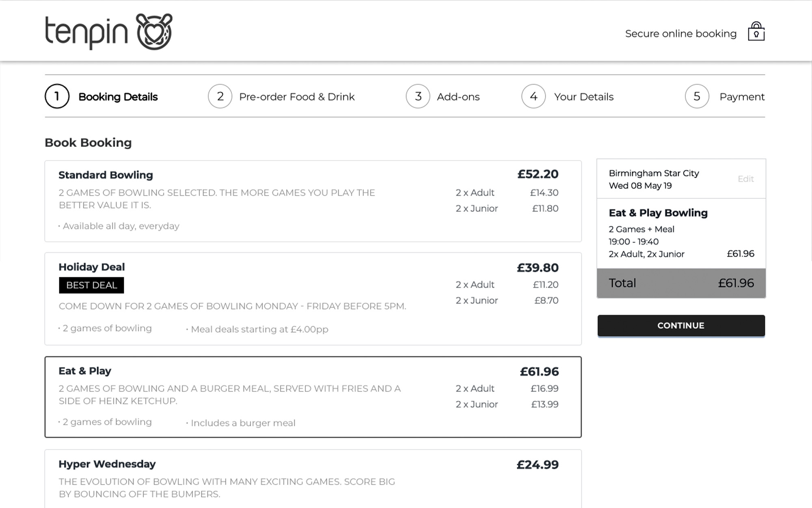Click step 3 circle icon
This screenshot has width=812, height=508.
[418, 96]
